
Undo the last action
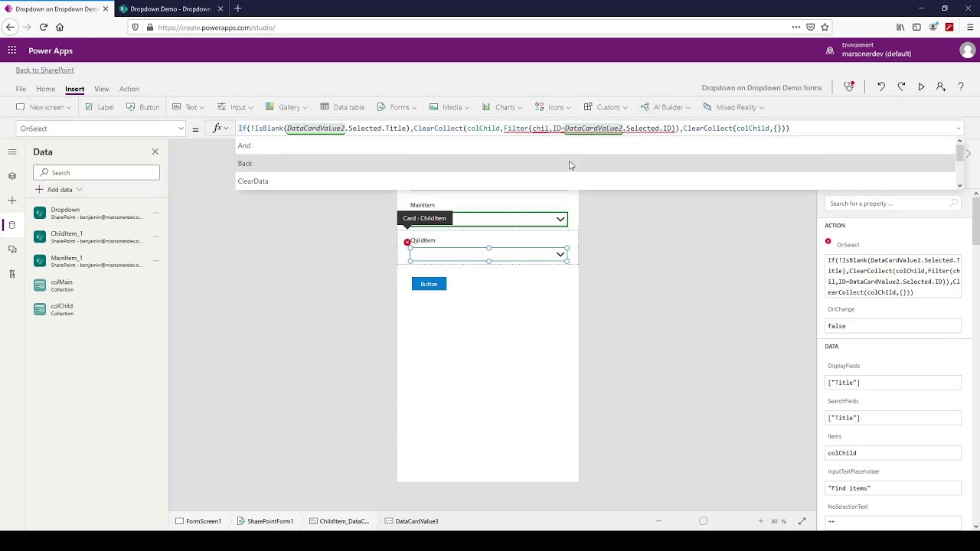881,87
